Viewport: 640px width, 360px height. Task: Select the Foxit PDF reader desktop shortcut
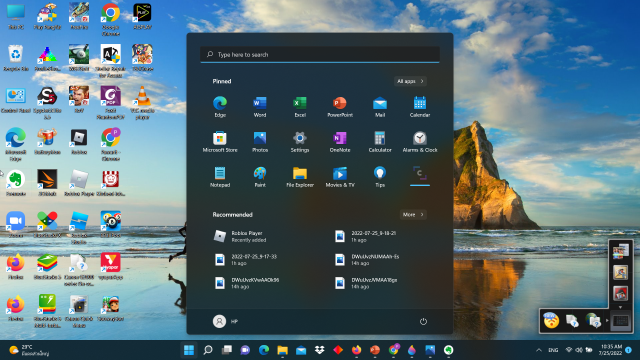coord(111,102)
